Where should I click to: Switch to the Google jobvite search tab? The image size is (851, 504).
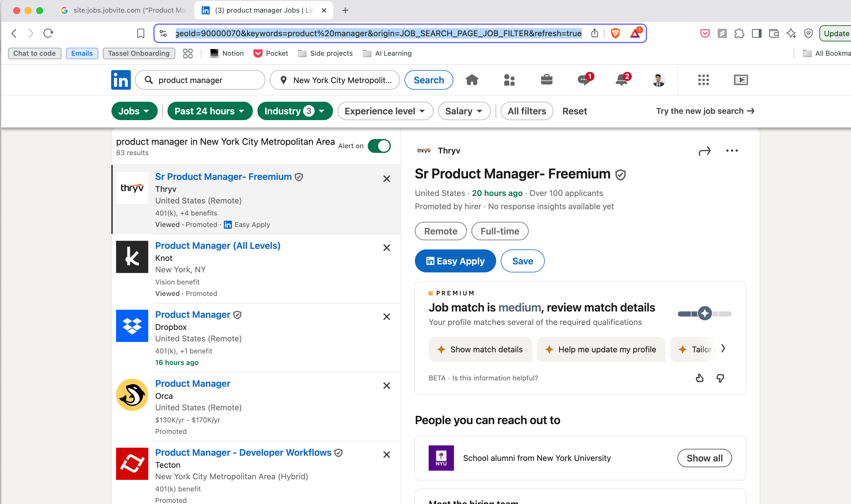(124, 10)
